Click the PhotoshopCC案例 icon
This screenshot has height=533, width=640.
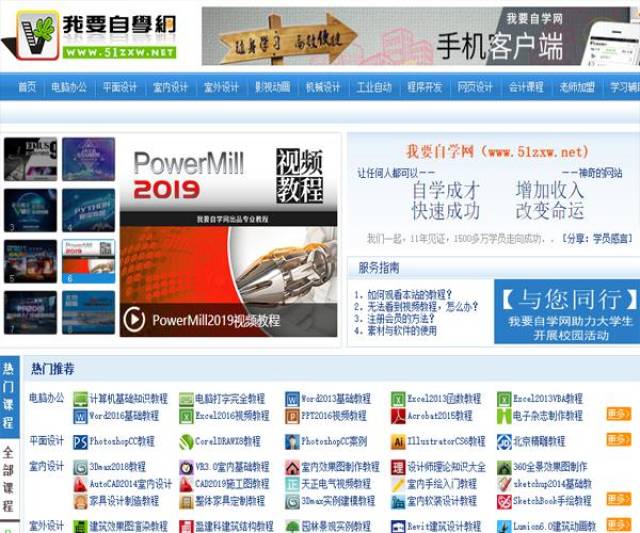292,442
